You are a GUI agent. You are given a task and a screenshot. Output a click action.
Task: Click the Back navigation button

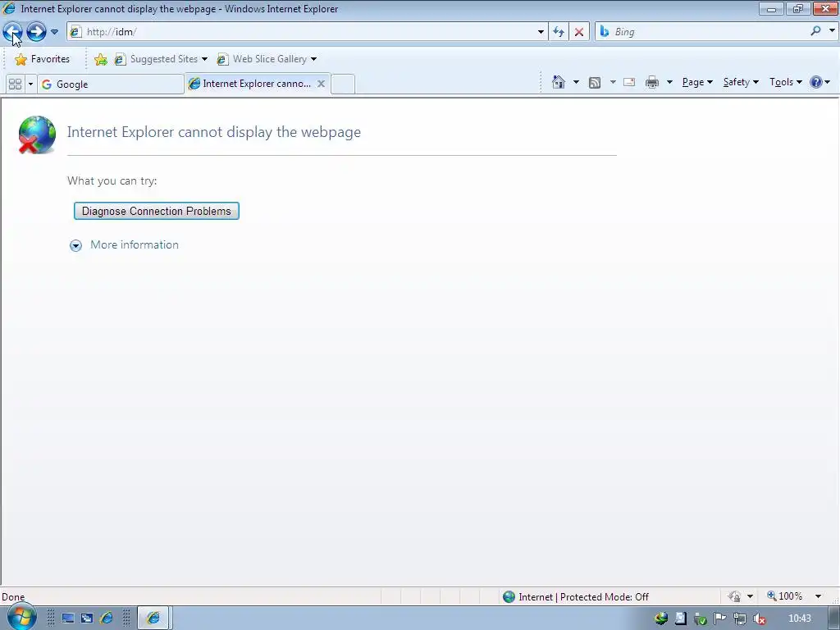pos(13,32)
